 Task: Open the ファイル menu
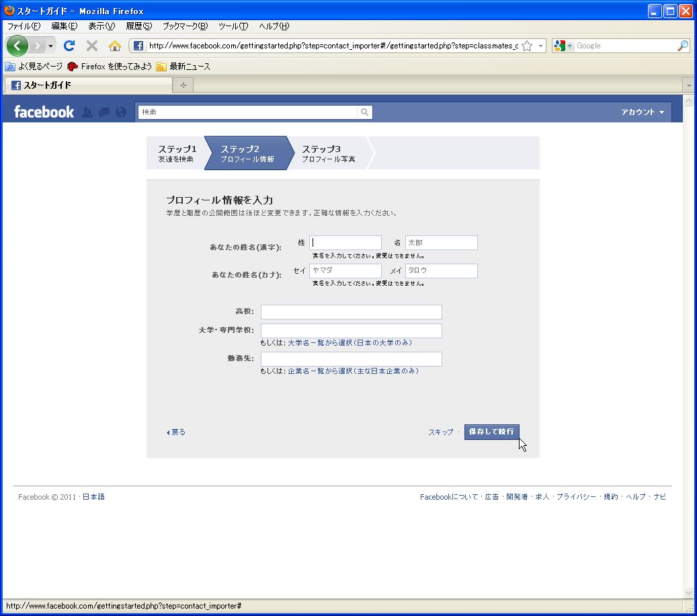(24, 26)
